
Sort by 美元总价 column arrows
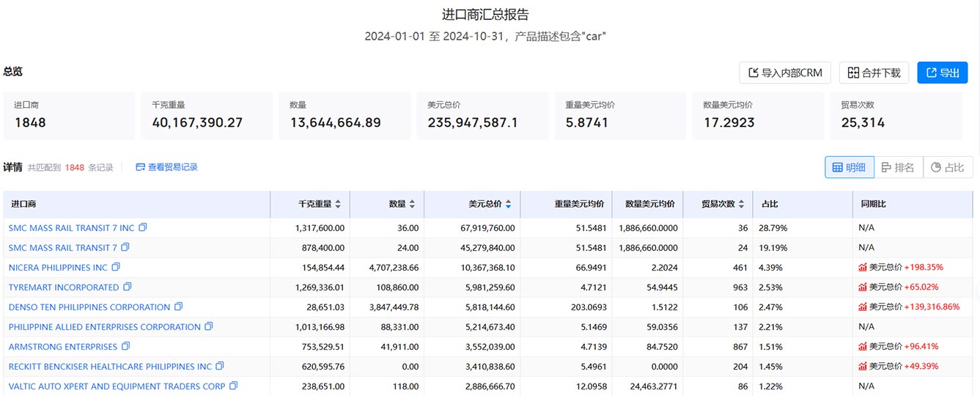tap(508, 205)
